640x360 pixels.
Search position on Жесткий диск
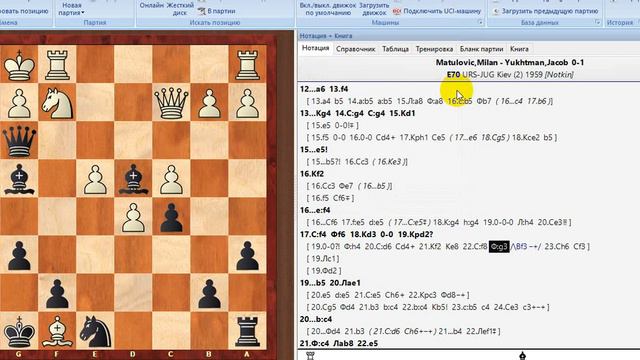(x=180, y=9)
